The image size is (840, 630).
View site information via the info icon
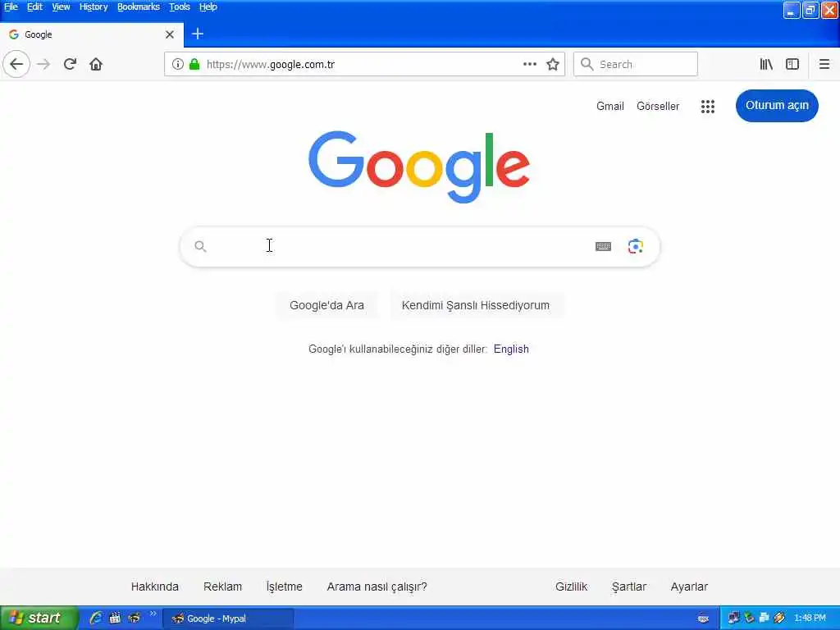[177, 64]
